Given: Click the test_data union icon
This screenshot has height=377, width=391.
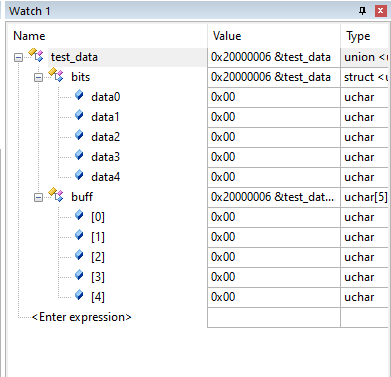Looking at the screenshot, I should tap(36, 55).
